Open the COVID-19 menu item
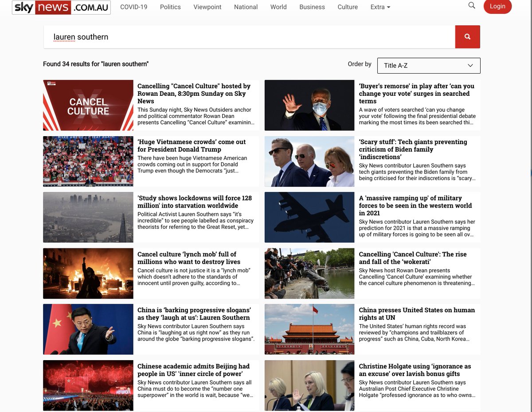Viewport: 532px width, 412px height. click(x=134, y=7)
